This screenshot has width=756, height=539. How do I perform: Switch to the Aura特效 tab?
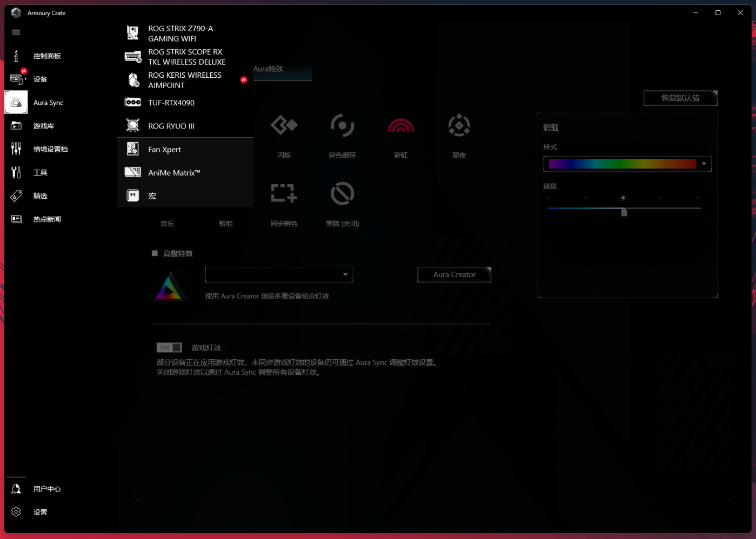(282, 70)
